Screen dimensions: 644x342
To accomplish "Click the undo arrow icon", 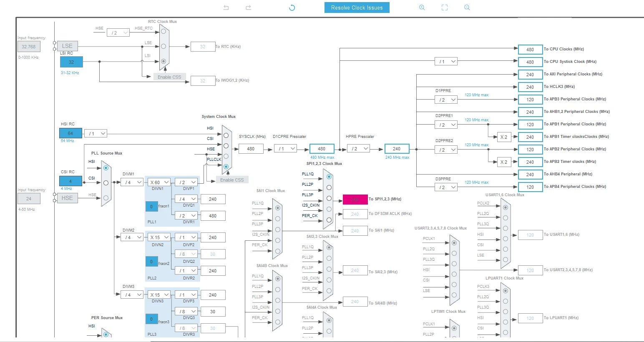I will coord(226,7).
